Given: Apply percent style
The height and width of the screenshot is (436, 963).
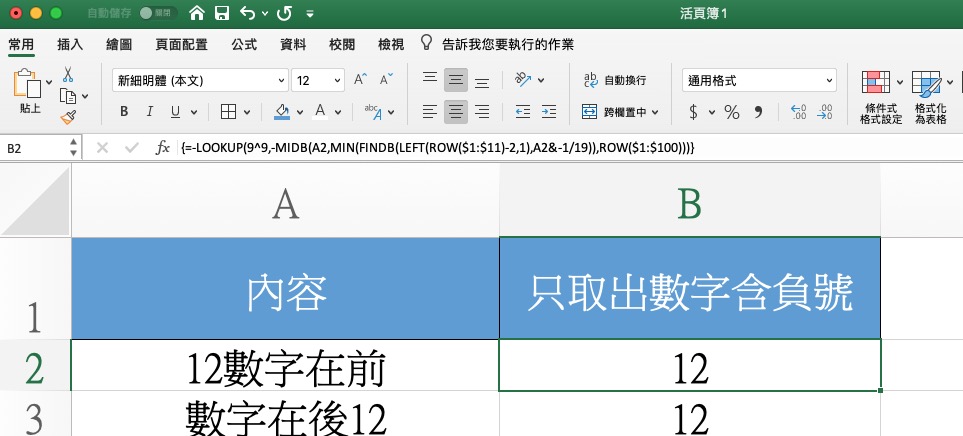Looking at the screenshot, I should (x=731, y=112).
